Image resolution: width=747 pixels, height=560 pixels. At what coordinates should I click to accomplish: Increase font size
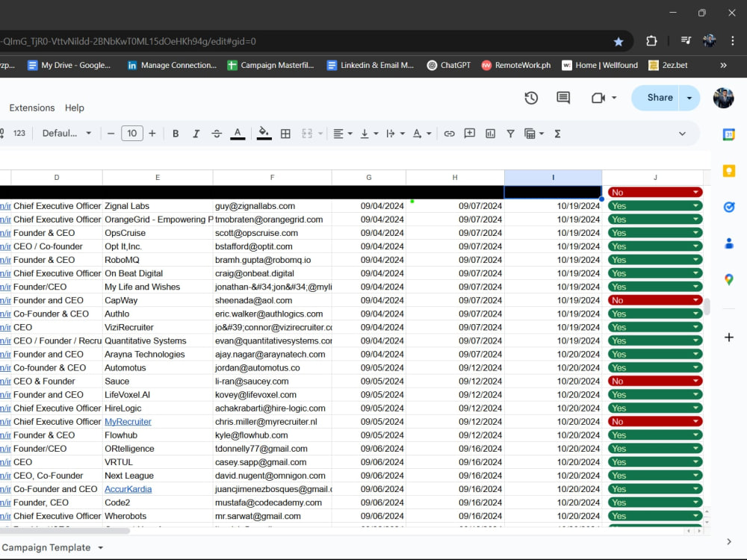coord(152,134)
